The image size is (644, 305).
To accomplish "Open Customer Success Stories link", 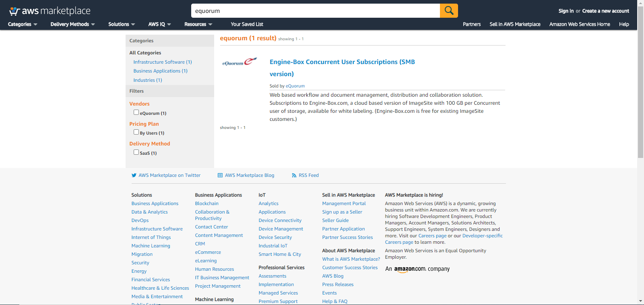I will [350, 268].
